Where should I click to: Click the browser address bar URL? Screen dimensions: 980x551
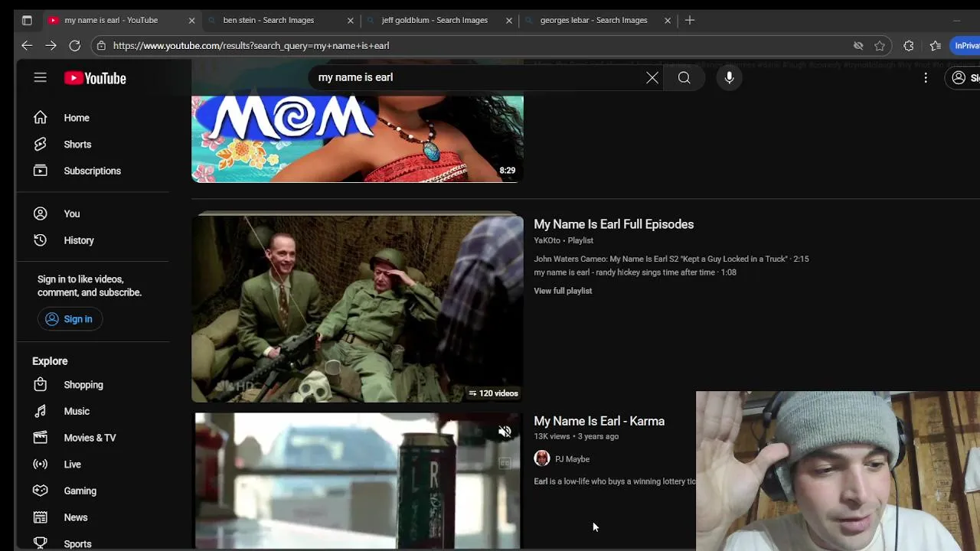click(x=251, y=46)
